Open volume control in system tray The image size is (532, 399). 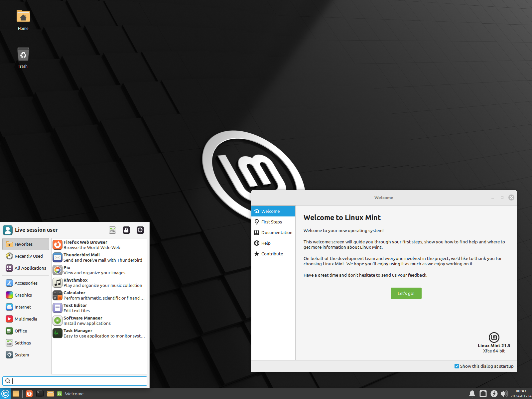click(x=504, y=394)
